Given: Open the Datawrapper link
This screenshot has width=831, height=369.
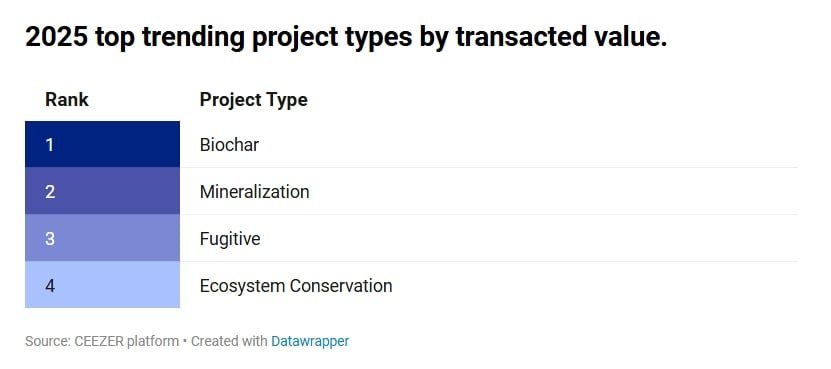Looking at the screenshot, I should pyautogui.click(x=310, y=341).
